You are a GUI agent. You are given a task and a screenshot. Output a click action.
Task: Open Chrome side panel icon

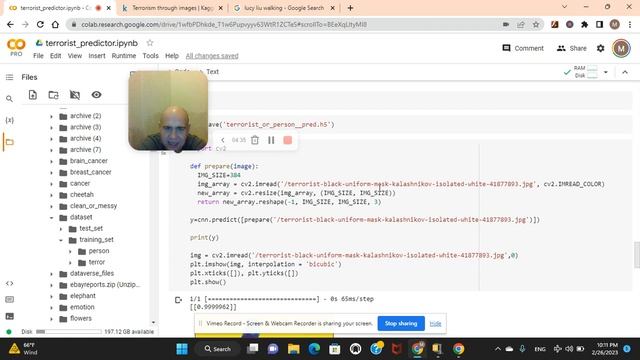pos(599,24)
